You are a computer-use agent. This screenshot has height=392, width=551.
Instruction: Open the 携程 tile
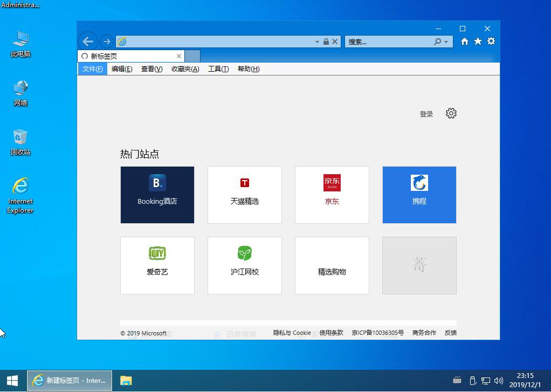click(419, 195)
